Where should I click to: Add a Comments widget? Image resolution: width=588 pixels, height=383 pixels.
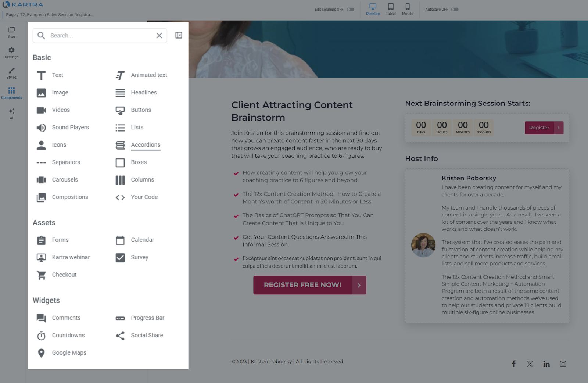click(x=58, y=318)
